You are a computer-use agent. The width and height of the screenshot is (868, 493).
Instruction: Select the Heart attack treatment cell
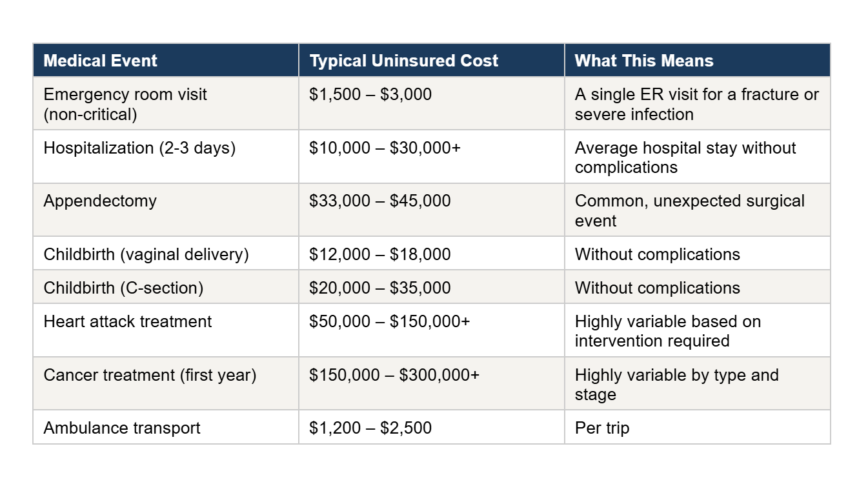coord(166,330)
